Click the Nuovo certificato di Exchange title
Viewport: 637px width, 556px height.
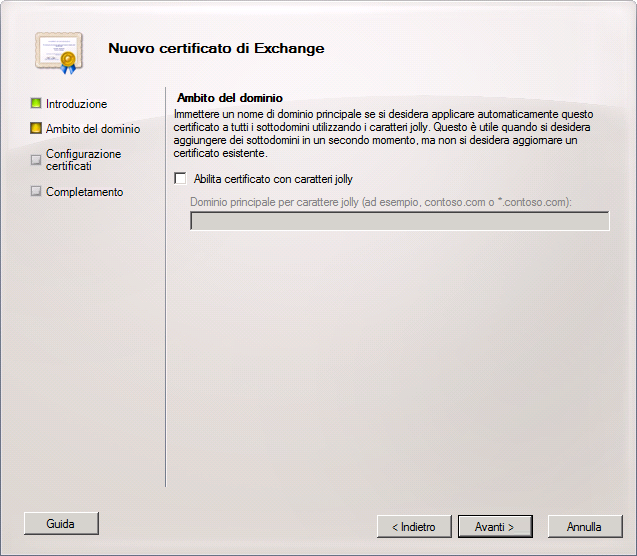click(216, 48)
